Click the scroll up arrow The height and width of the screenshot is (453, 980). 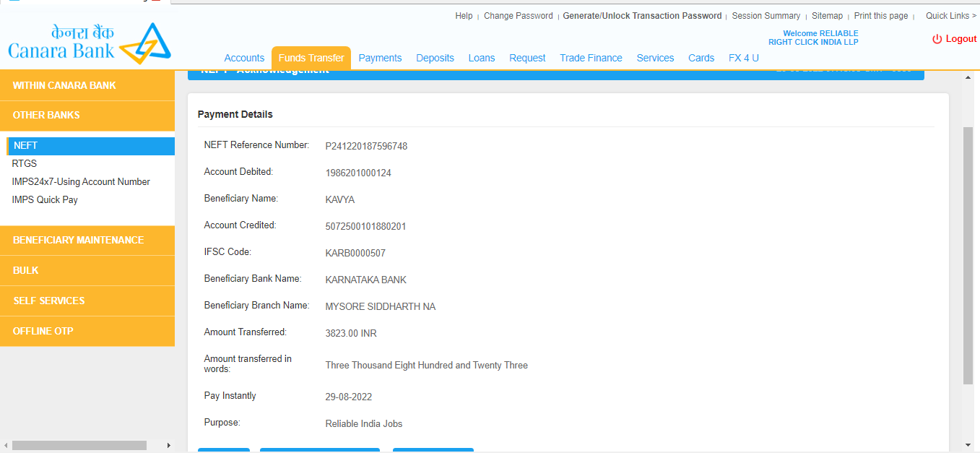pos(968,77)
